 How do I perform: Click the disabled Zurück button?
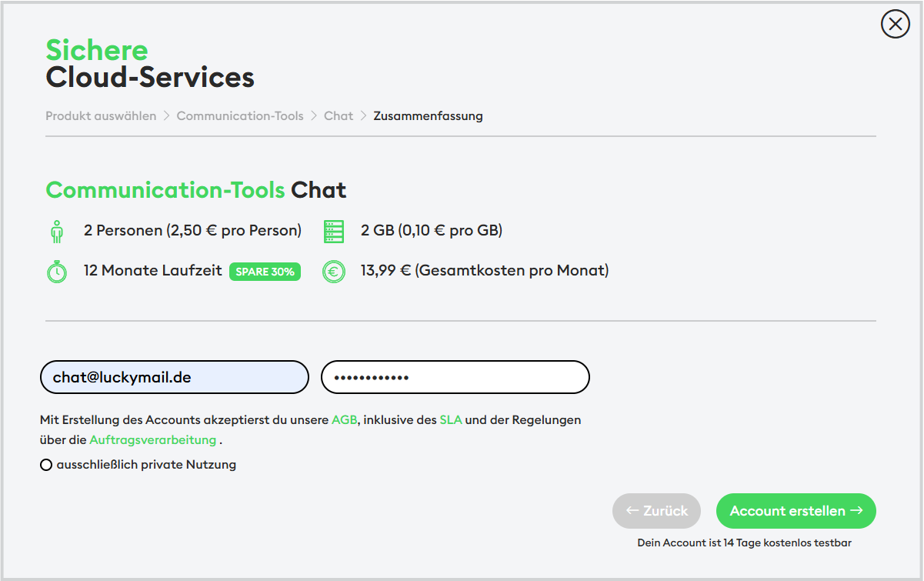[656, 510]
